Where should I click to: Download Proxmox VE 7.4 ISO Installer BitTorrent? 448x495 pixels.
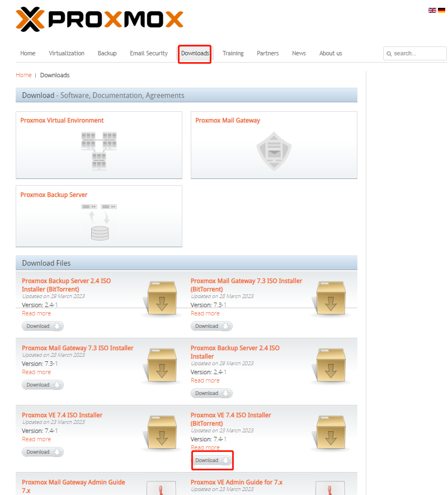(x=212, y=460)
